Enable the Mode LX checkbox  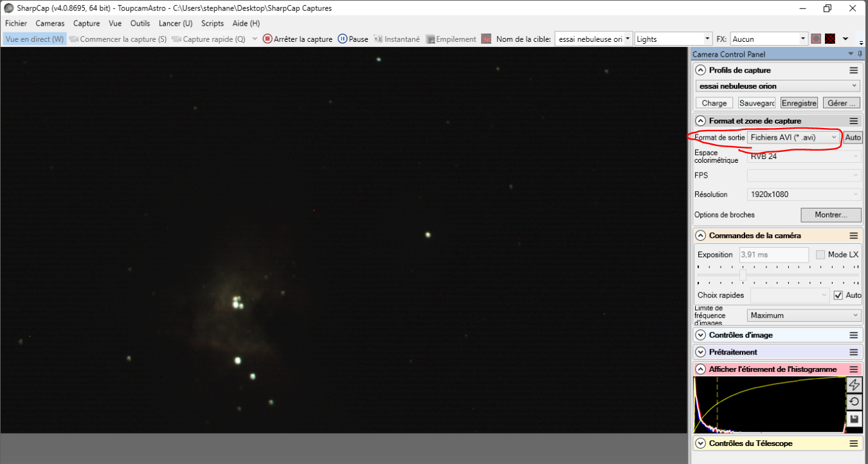(820, 255)
